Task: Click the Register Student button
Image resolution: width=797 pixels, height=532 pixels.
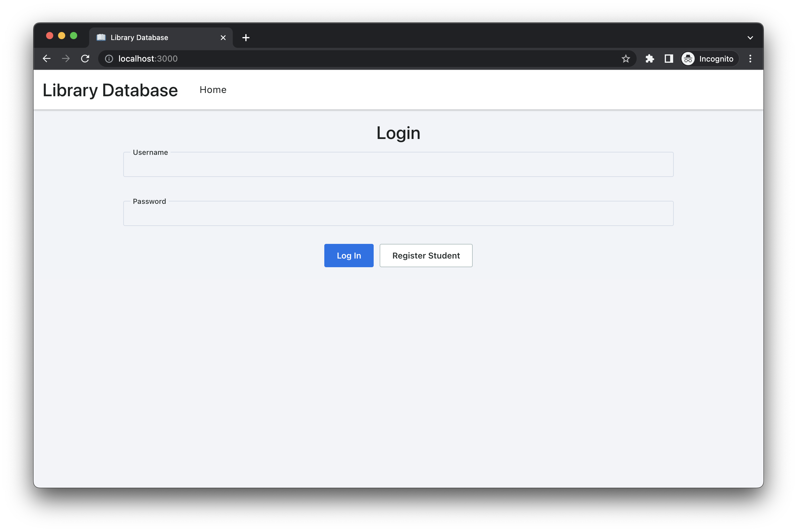Action: point(426,256)
